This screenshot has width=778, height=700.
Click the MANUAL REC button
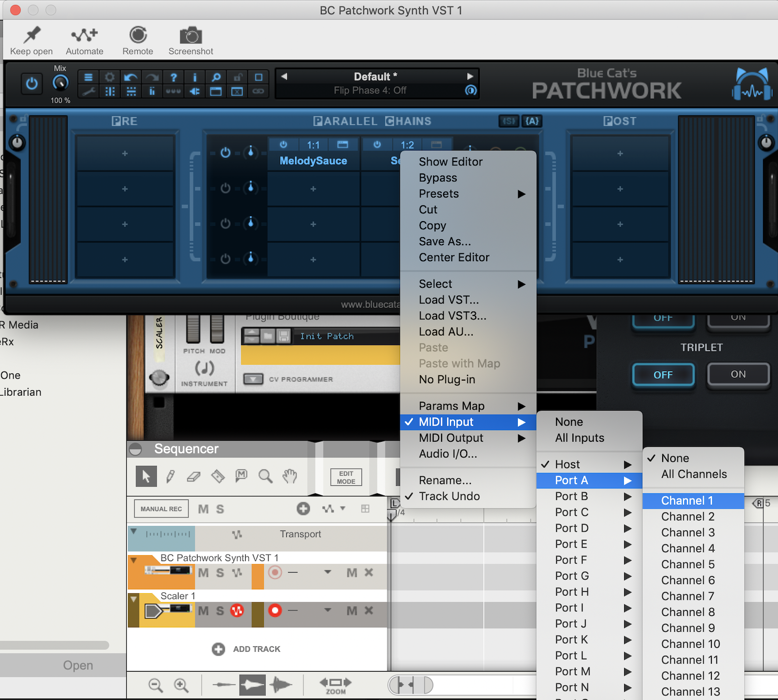pos(161,509)
